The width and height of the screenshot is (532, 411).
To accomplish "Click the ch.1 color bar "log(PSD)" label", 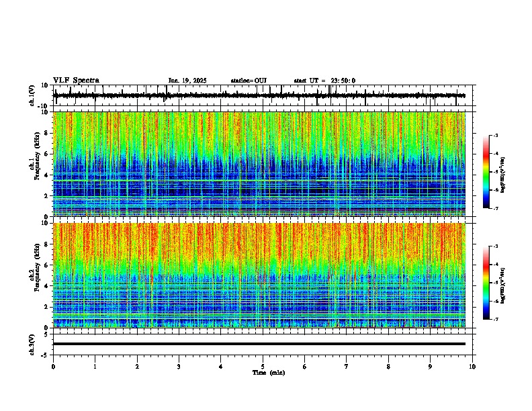I will 503,175.
